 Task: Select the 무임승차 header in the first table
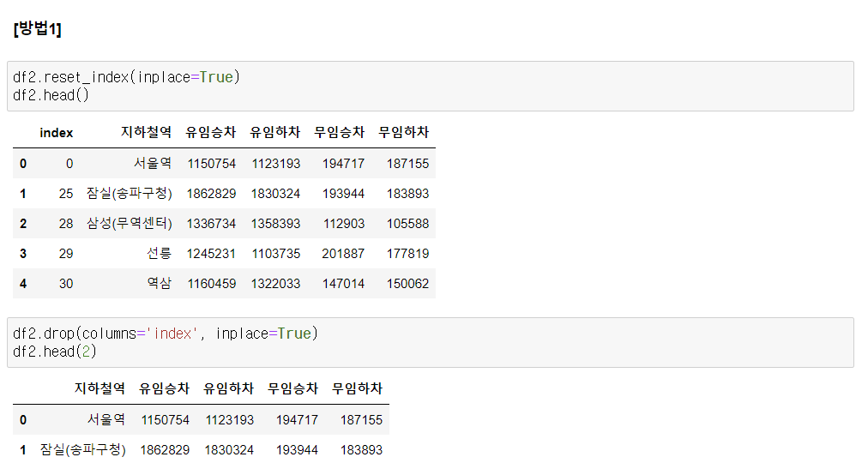[340, 132]
